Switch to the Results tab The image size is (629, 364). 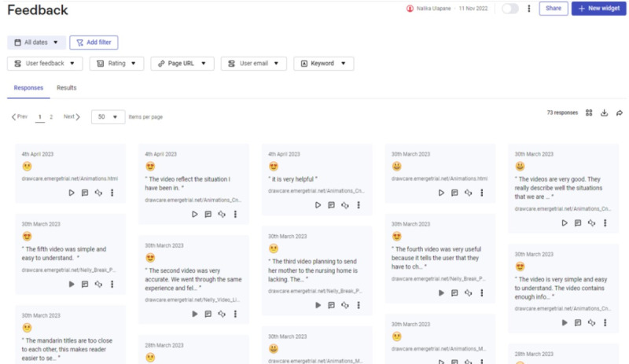click(x=67, y=88)
